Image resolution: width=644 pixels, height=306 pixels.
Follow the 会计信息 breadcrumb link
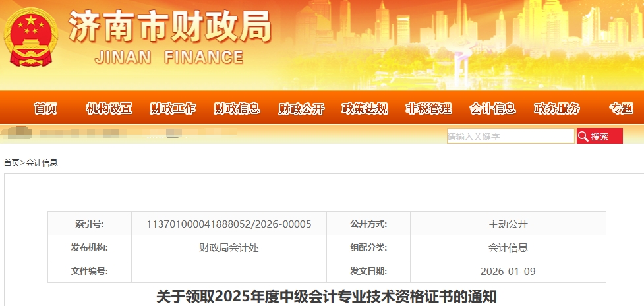coord(42,163)
